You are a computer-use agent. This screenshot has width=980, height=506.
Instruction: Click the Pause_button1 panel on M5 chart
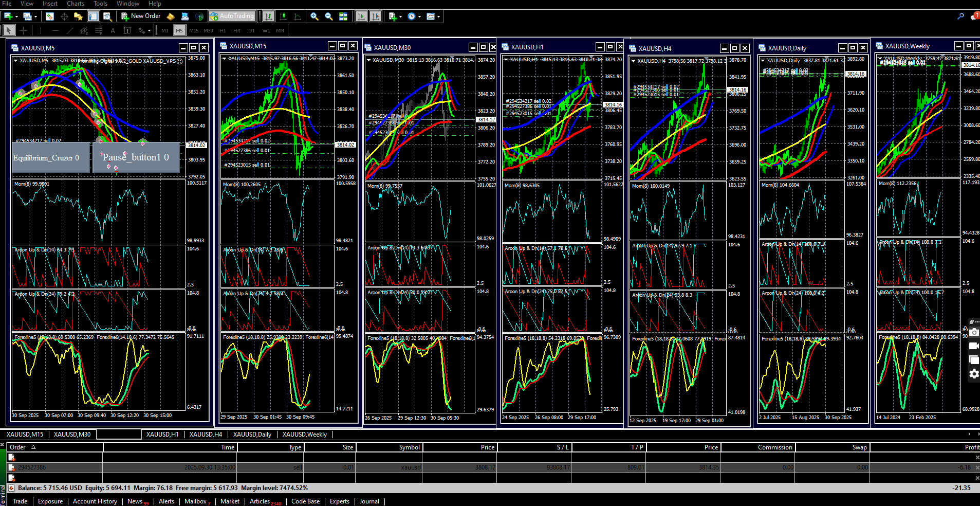pyautogui.click(x=136, y=157)
